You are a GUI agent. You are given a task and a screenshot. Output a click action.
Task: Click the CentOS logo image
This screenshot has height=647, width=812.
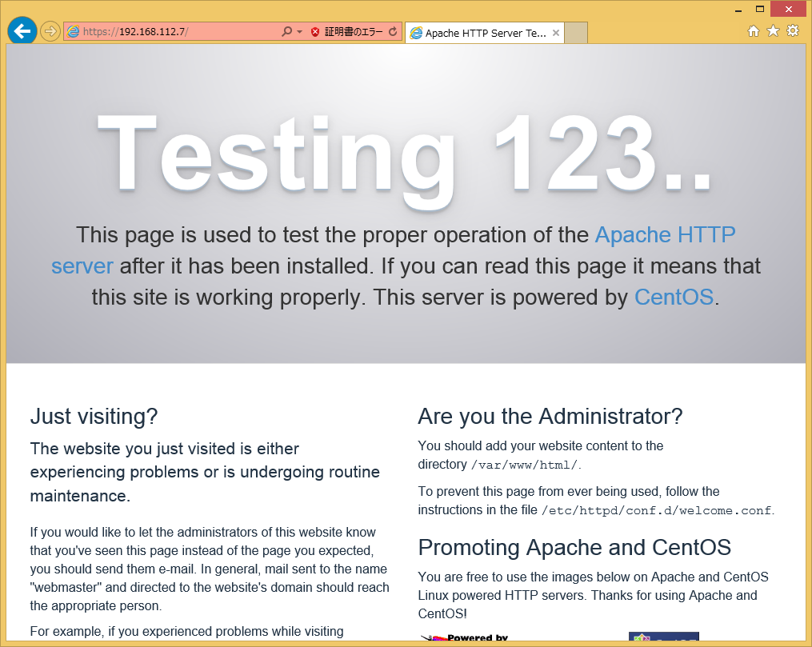(664, 637)
